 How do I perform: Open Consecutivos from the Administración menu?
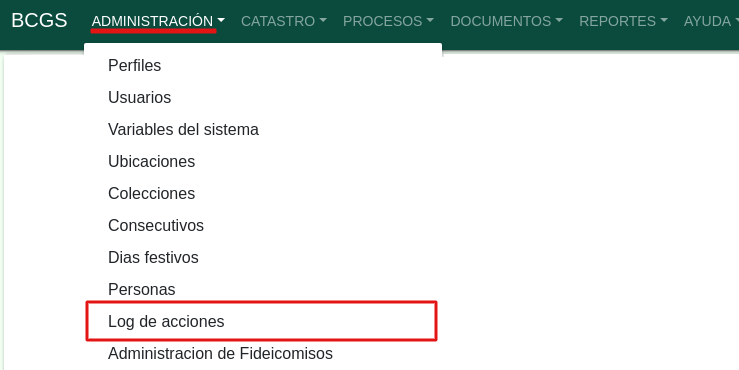tap(263, 225)
